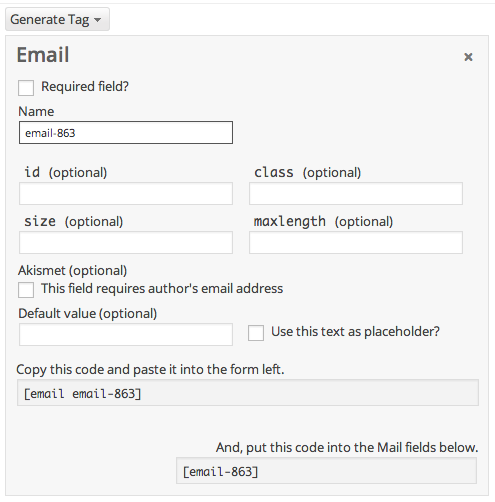Click the Default value (optional) label
This screenshot has height=502, width=495.
point(88,314)
